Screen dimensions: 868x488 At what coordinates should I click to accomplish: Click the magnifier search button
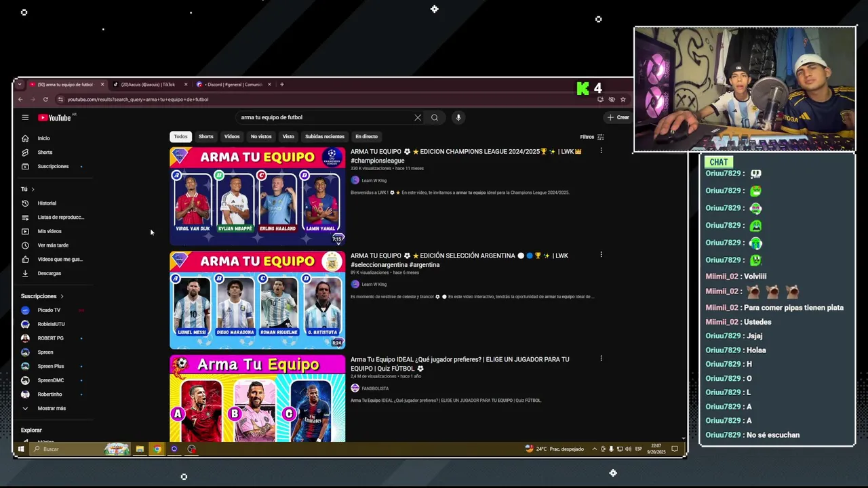(x=435, y=117)
